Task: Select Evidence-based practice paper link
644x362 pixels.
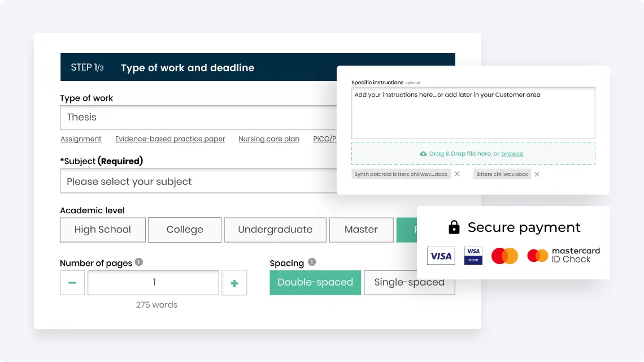Action: pyautogui.click(x=170, y=139)
